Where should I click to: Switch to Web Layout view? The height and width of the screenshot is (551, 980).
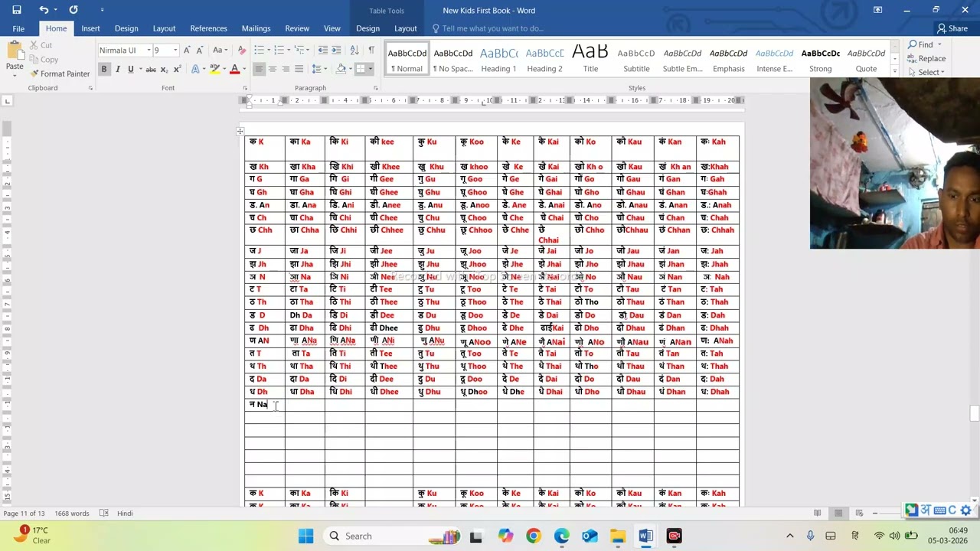(859, 513)
